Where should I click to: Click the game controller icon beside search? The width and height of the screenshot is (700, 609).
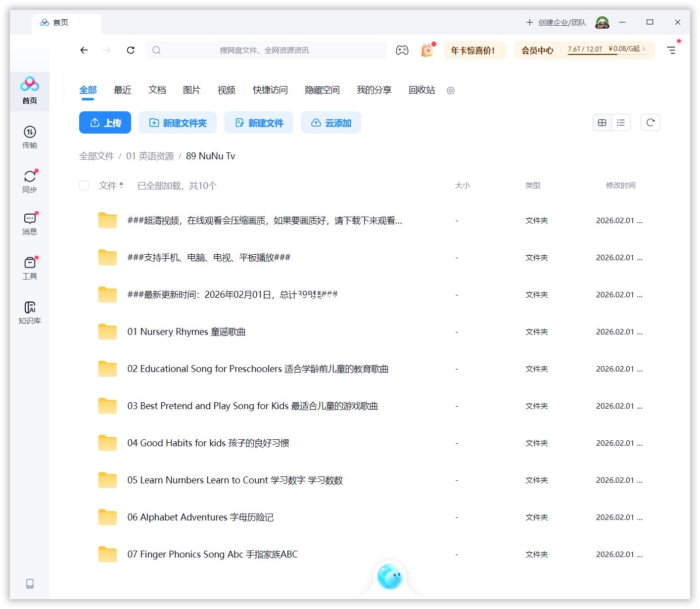402,50
